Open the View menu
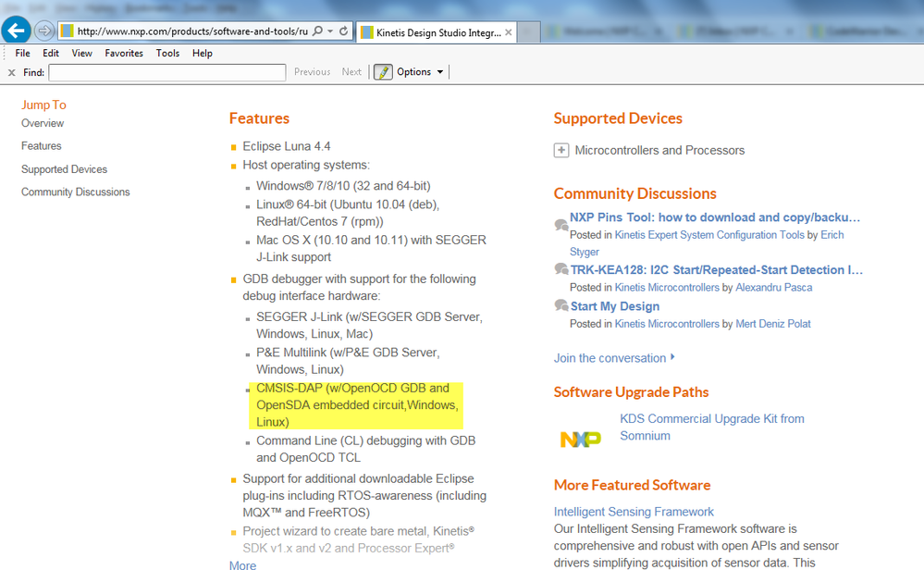Screen dimensions: 924x570 point(82,53)
